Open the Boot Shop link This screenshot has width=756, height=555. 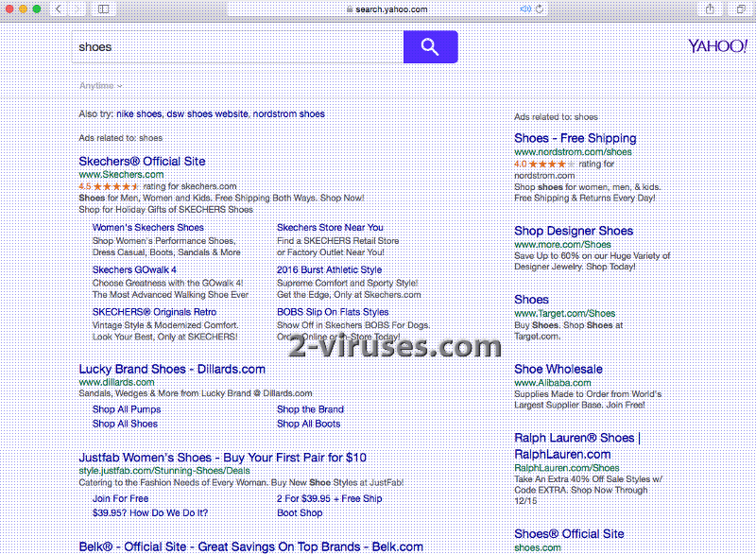tap(300, 513)
